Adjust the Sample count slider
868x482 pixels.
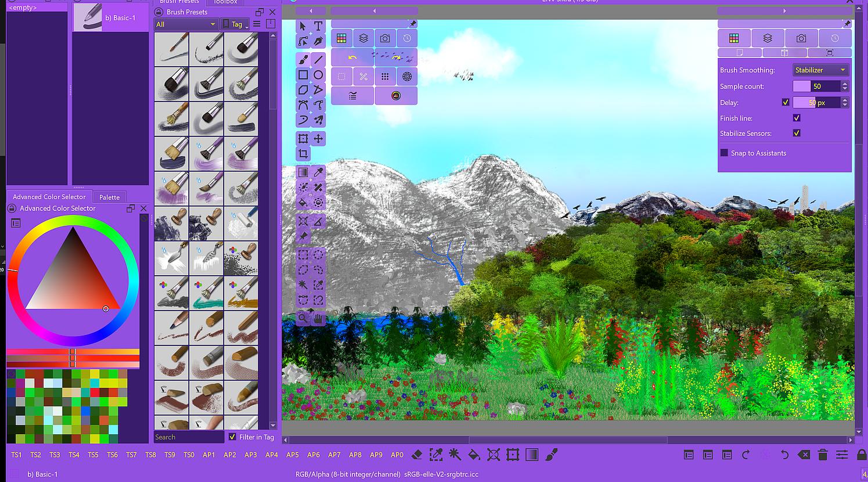816,86
